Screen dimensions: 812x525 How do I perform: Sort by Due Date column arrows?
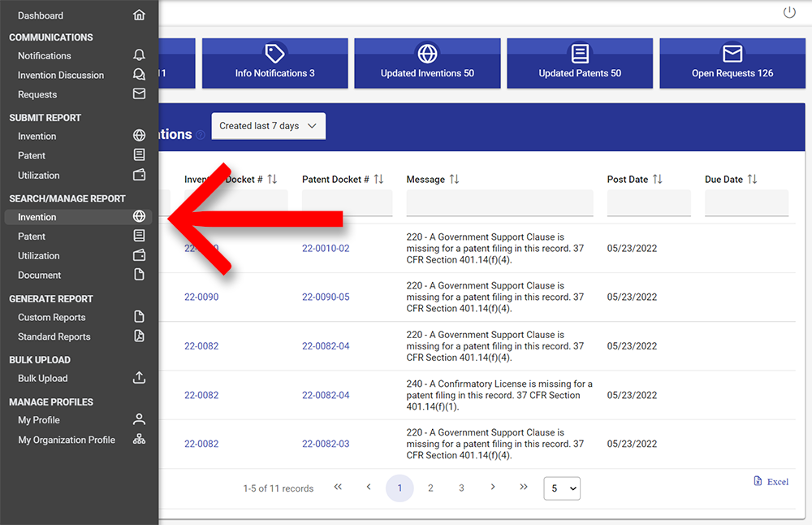click(752, 179)
